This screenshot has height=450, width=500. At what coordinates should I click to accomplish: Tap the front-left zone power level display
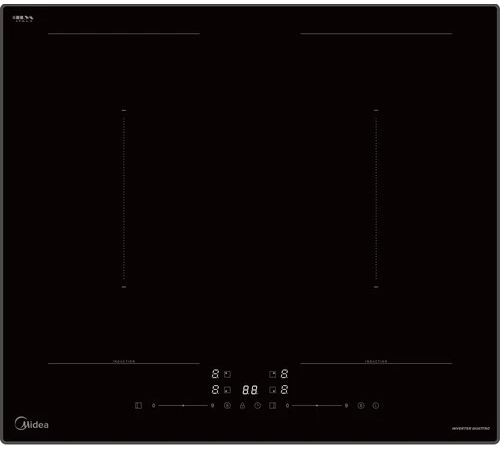pyautogui.click(x=215, y=389)
